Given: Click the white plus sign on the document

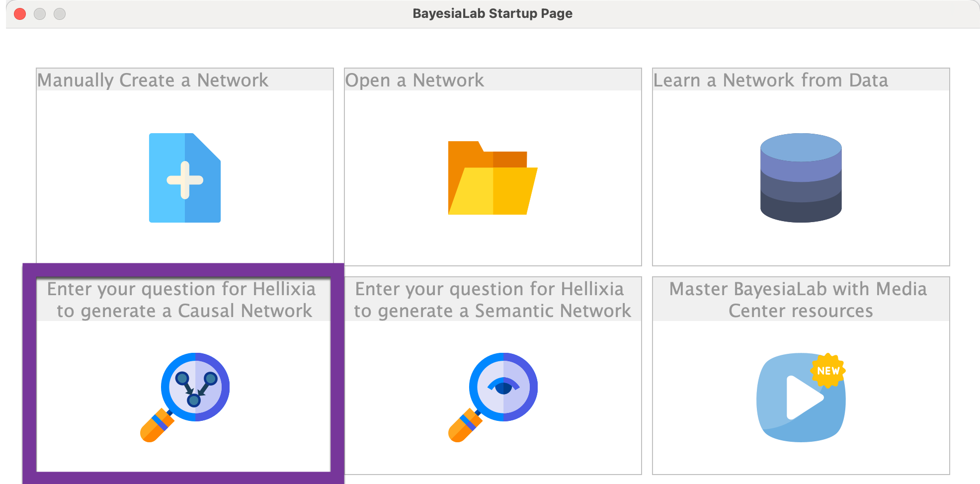Looking at the screenshot, I should click(x=185, y=180).
